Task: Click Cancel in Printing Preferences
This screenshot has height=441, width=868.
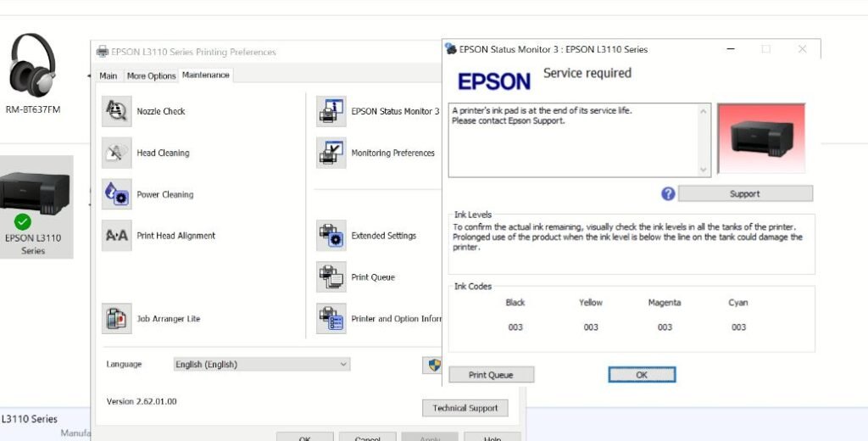Action: pyautogui.click(x=368, y=437)
